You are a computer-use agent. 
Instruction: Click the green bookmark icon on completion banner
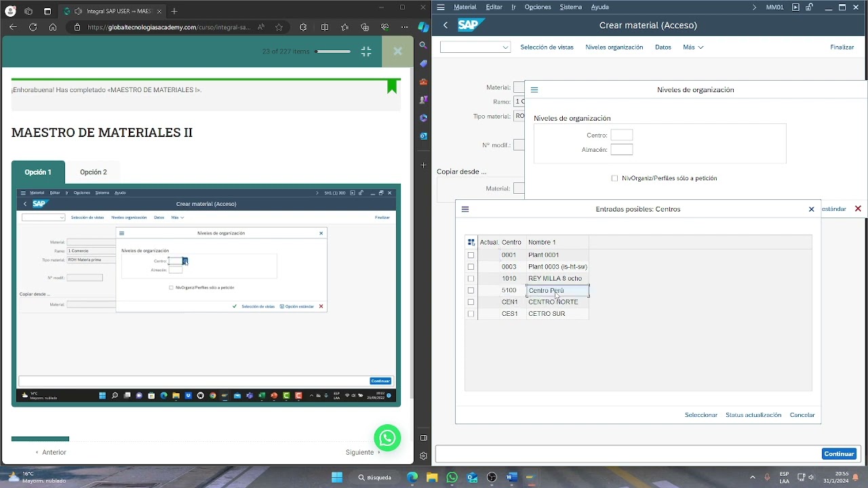[392, 87]
